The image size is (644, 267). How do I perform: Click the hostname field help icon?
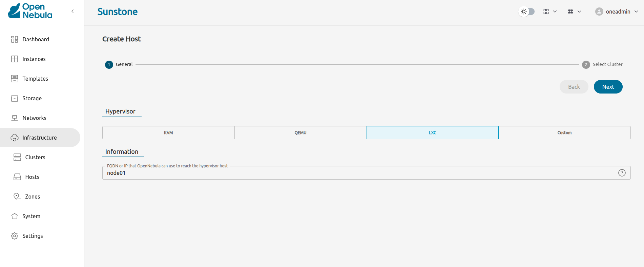tap(622, 173)
